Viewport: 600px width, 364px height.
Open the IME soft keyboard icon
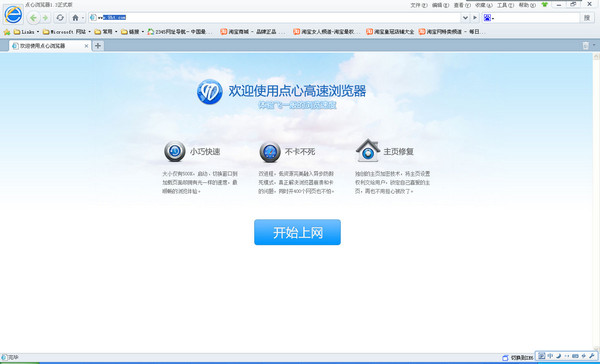tap(575, 356)
